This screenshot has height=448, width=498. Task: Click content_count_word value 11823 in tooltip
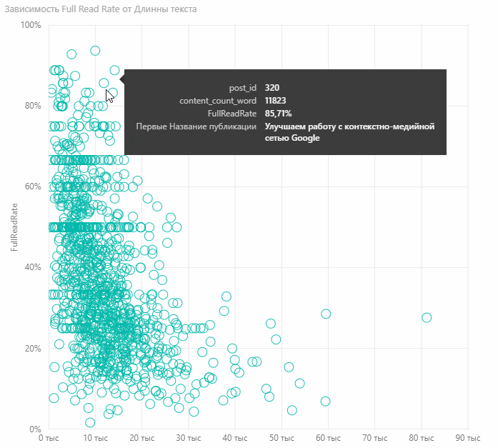275,101
